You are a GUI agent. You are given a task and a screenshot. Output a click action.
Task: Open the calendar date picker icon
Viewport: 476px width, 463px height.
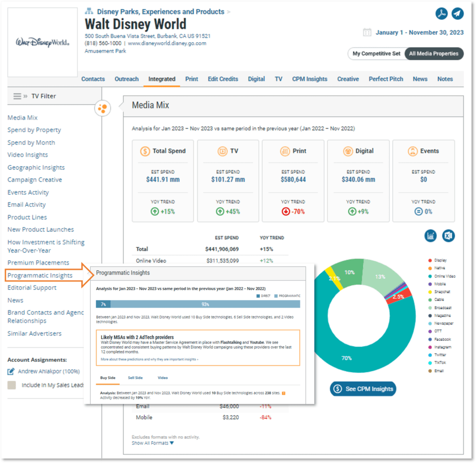[x=367, y=32]
